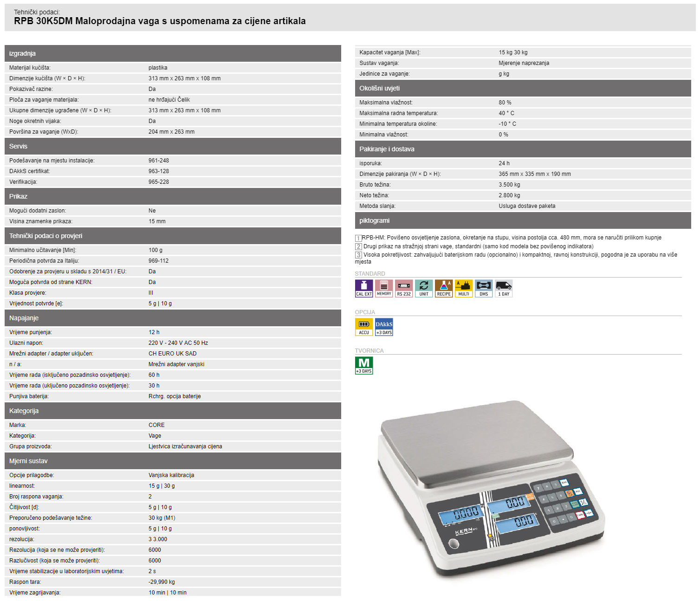The width and height of the screenshot is (700, 601).
Task: Select the MULTI power adapter pictogram
Action: point(464,288)
